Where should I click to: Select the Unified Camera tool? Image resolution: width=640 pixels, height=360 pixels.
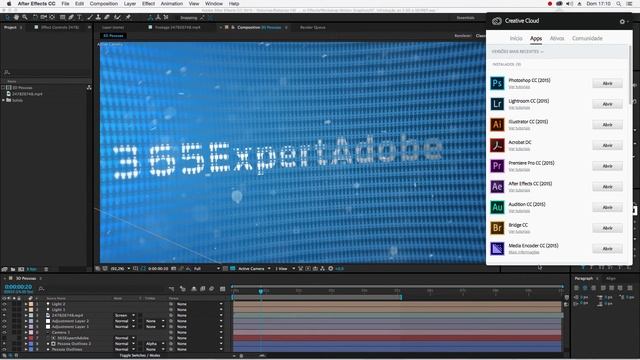[43, 18]
